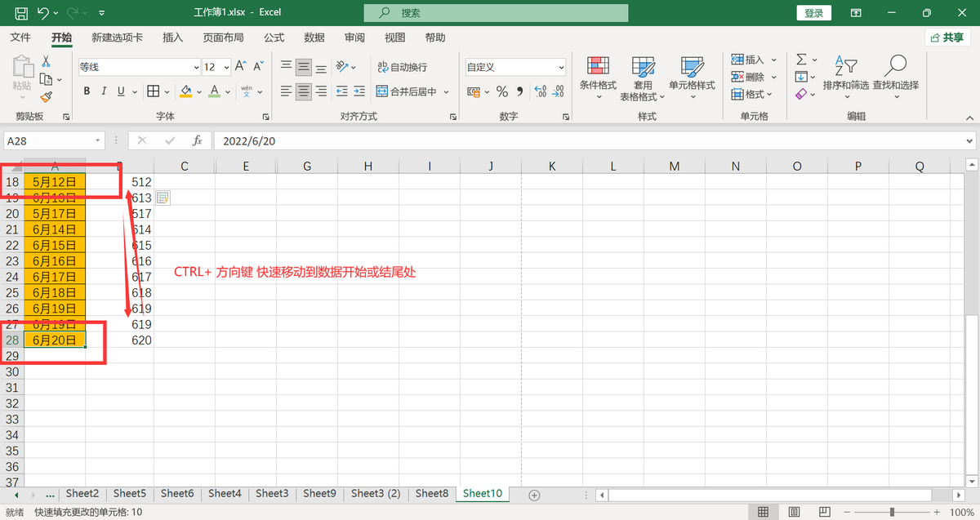Open the wén phonetic guide icon
980x520 pixels.
coord(247,91)
